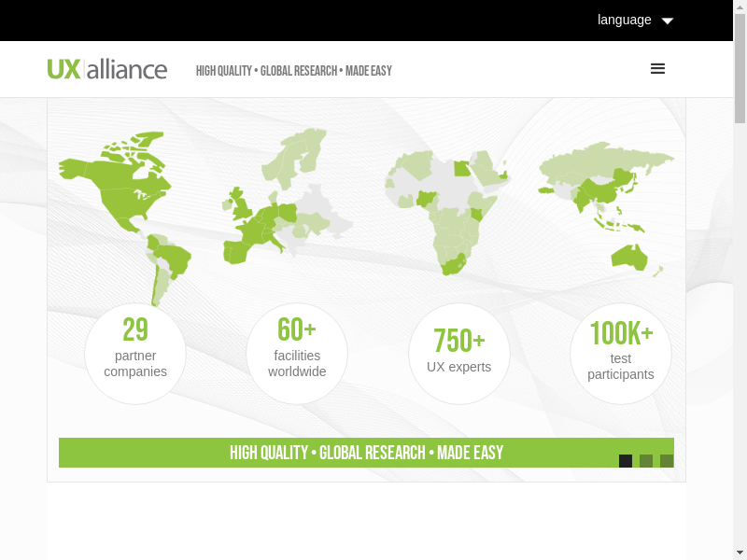
Task: Select the last slide indicator square
Action: point(667,461)
